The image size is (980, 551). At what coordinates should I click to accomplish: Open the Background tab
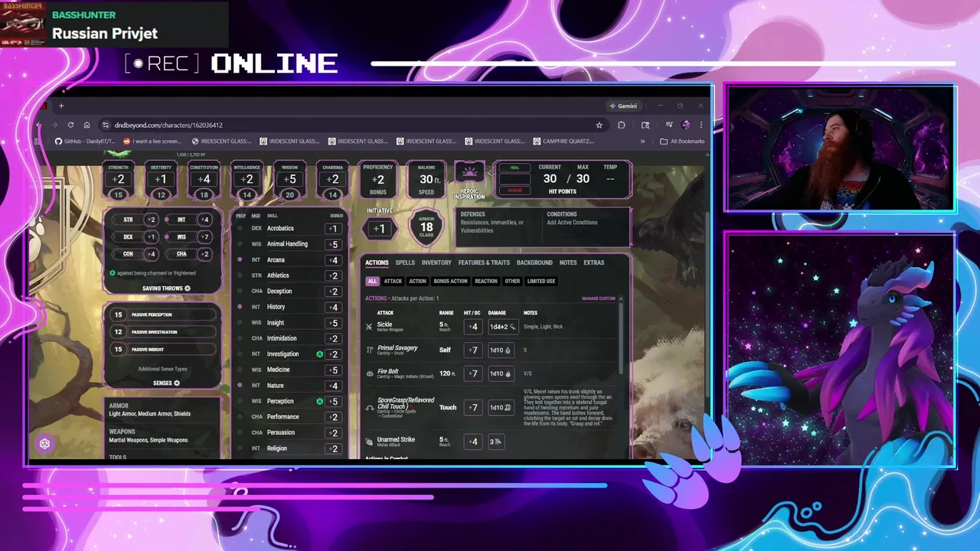point(534,262)
